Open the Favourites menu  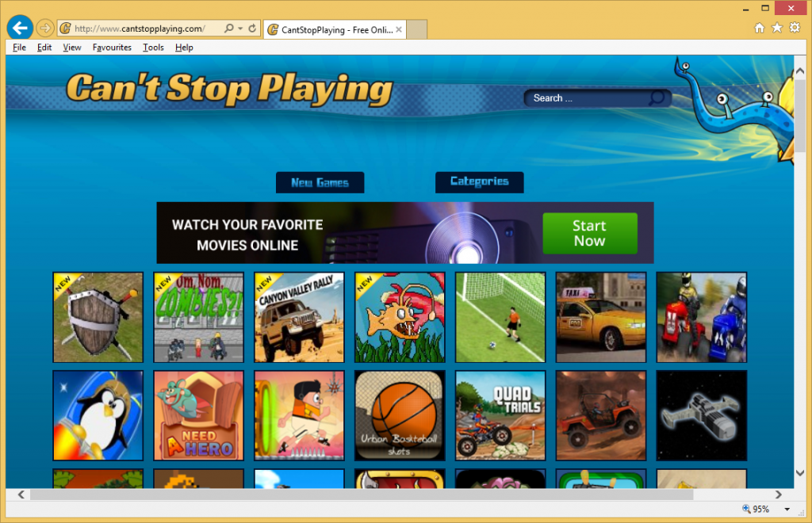[x=112, y=47]
